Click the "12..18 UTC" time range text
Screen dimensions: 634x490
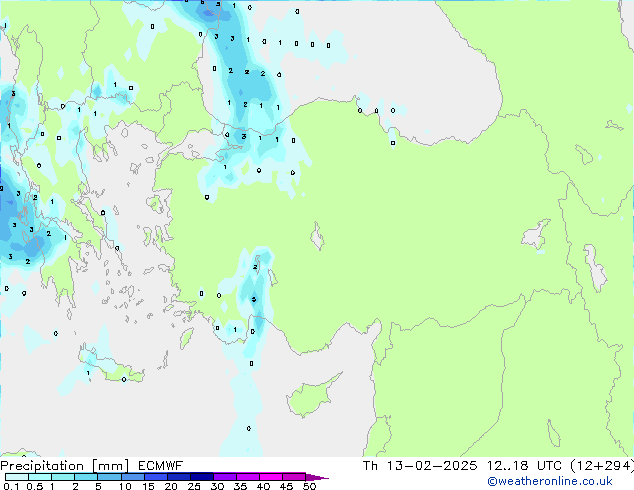tap(524, 466)
